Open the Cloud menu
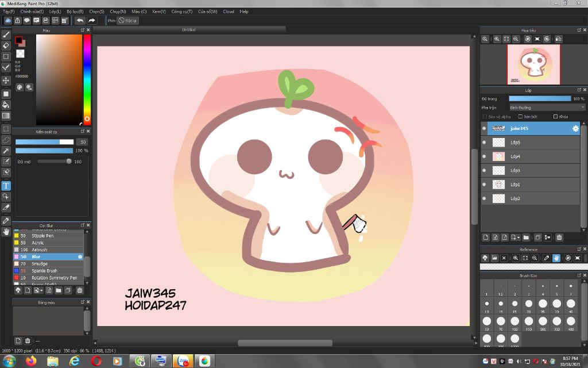 pyautogui.click(x=229, y=11)
